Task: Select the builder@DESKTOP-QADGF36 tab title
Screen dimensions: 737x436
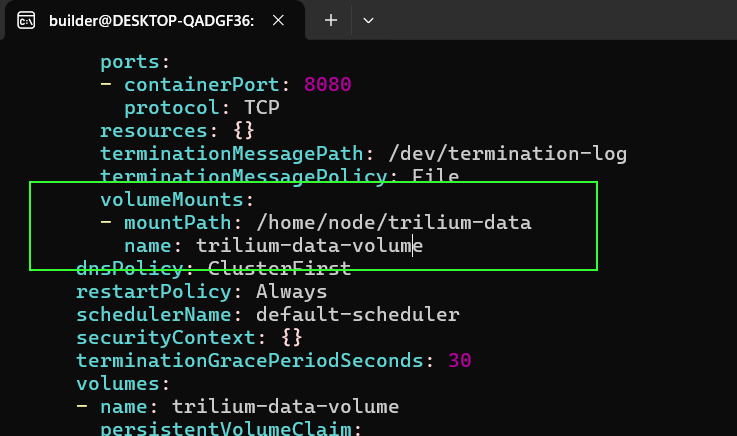Action: click(x=151, y=21)
